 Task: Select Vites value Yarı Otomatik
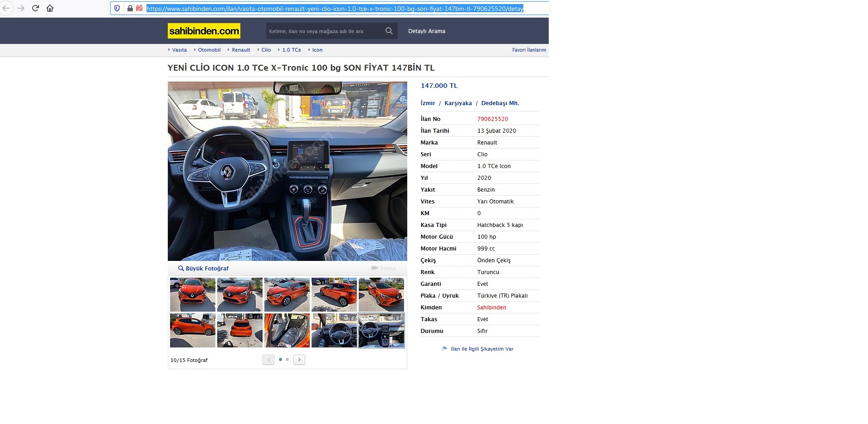pyautogui.click(x=495, y=202)
